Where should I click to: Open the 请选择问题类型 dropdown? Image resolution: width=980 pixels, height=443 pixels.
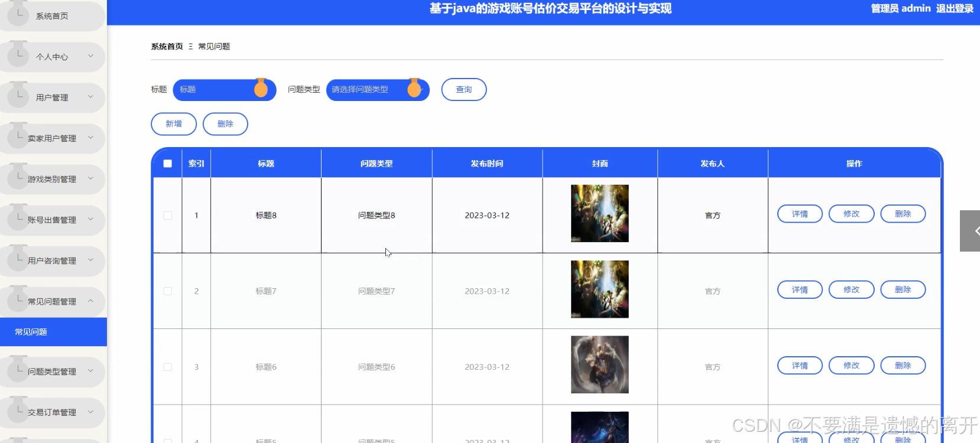click(378, 90)
